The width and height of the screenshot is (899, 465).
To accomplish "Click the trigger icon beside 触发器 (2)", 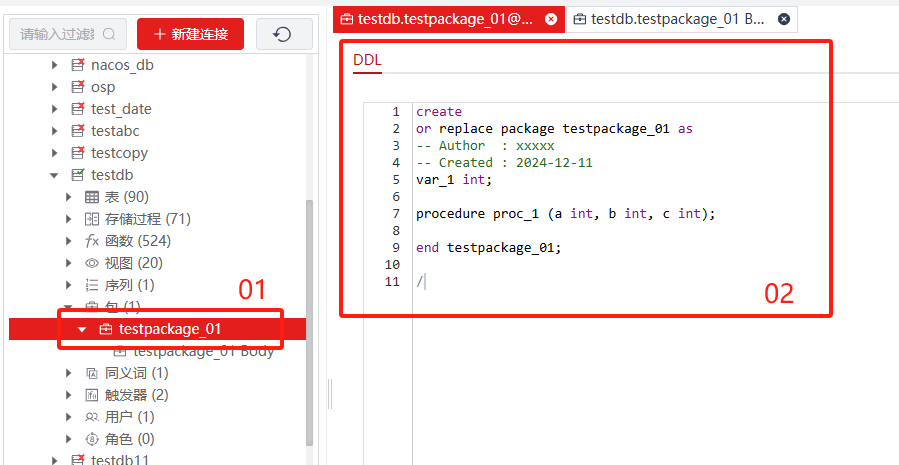I will click(92, 395).
